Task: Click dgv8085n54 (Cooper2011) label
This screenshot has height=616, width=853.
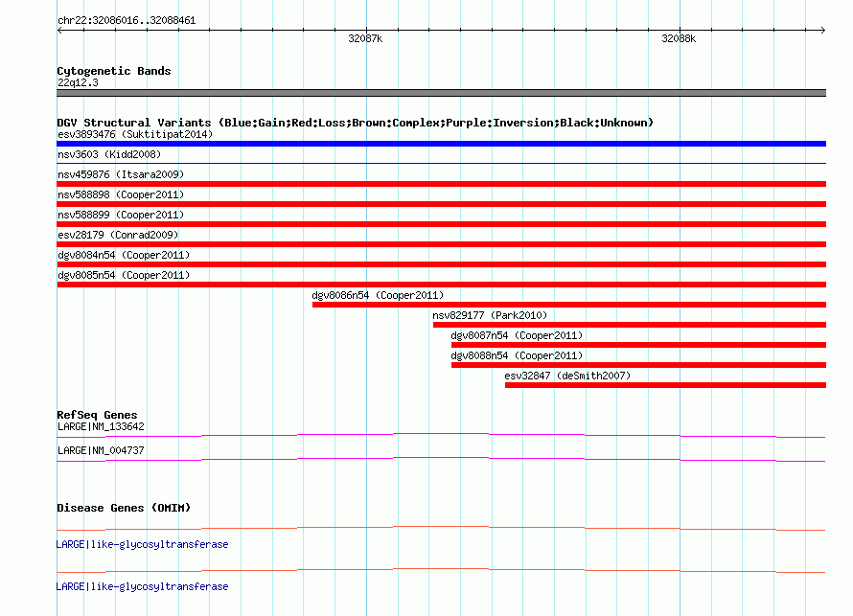Action: tap(124, 275)
